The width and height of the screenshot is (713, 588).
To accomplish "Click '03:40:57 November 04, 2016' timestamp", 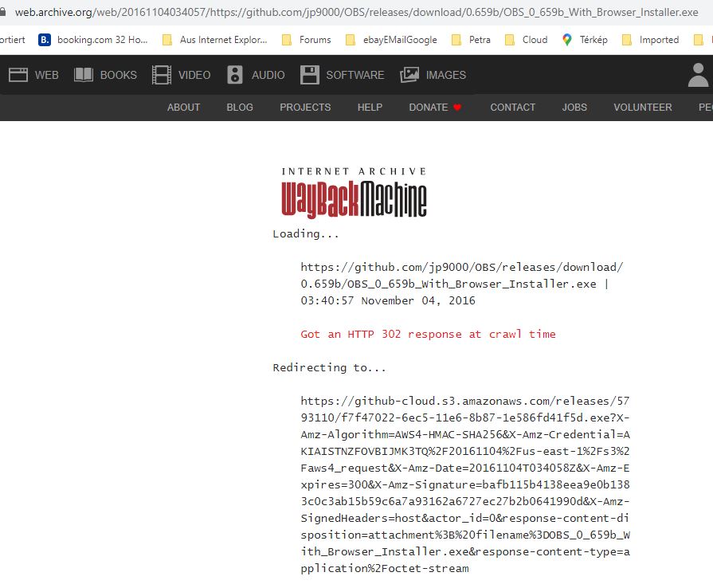I will click(388, 300).
